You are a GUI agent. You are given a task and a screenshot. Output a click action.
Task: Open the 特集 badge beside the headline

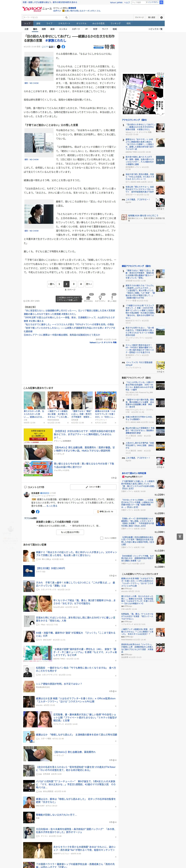[x=104, y=47]
